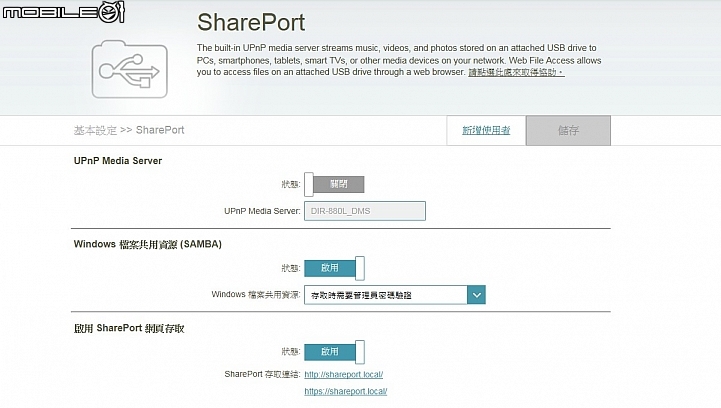Open the https://shareport.local/ secure link
Viewport: 721px width, 408px height.
pos(345,391)
